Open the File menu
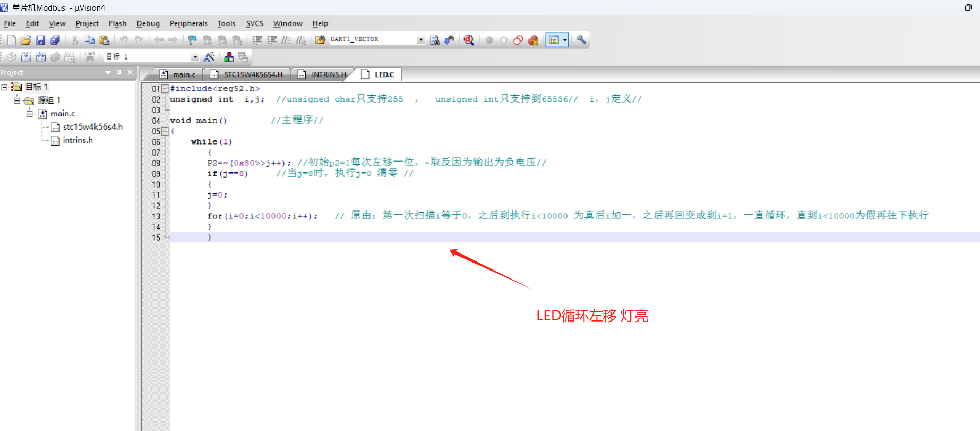This screenshot has width=980, height=431. (10, 23)
